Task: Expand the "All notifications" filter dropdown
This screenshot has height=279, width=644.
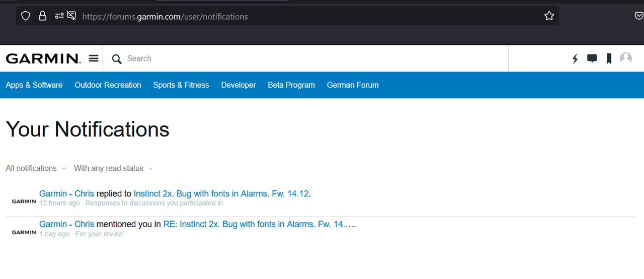Action: point(36,168)
